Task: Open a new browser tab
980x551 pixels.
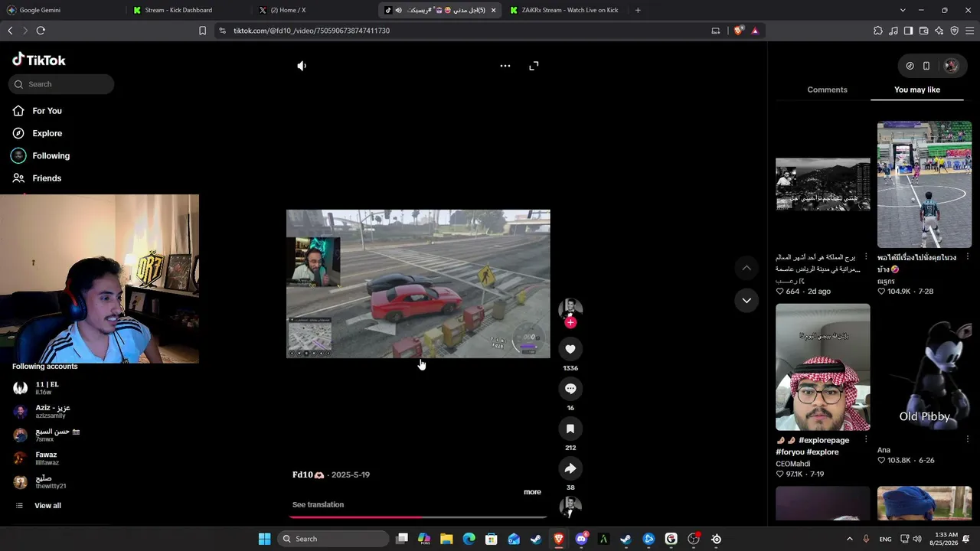Action: click(x=638, y=10)
